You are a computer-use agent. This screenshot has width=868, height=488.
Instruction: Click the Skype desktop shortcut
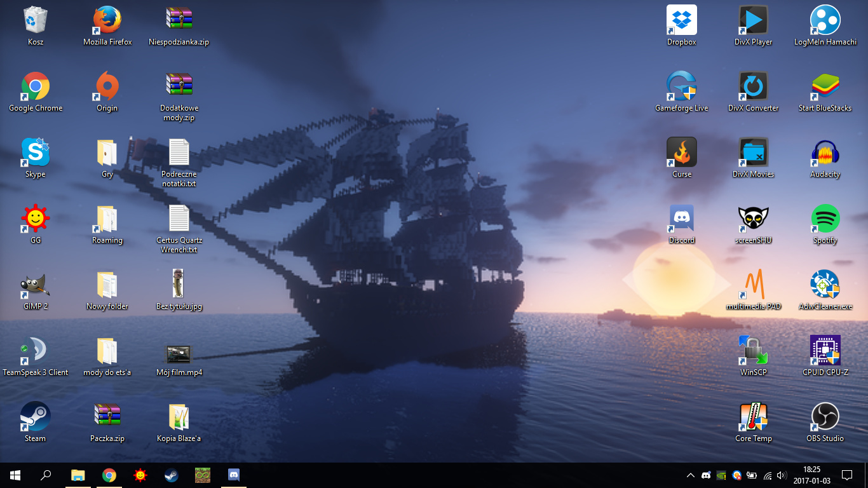tap(36, 152)
